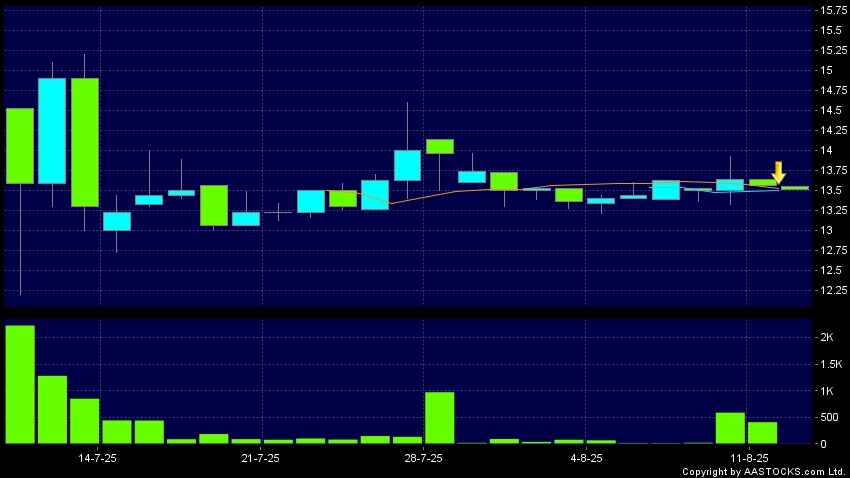Click the 1.5K volume axis label
The width and height of the screenshot is (850, 478).
[831, 364]
